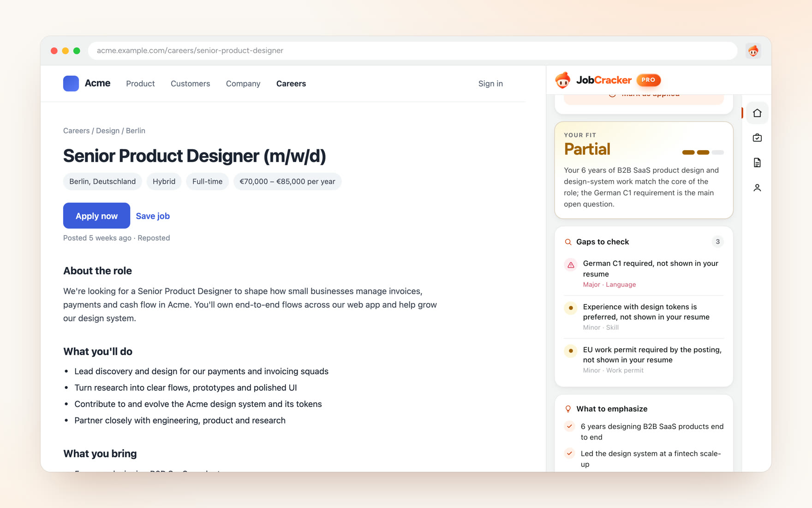Screen dimensions: 812x508
Task: Click the Gaps to check count badge
Action: [x=717, y=242]
